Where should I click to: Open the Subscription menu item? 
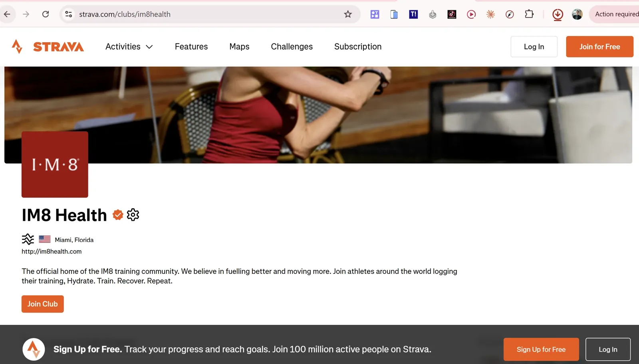coord(358,47)
